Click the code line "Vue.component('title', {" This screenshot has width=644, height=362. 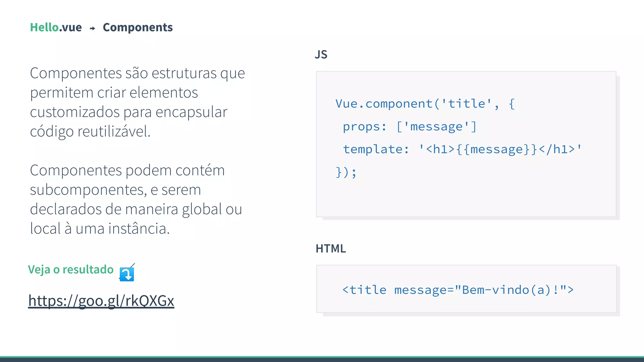coord(425,104)
